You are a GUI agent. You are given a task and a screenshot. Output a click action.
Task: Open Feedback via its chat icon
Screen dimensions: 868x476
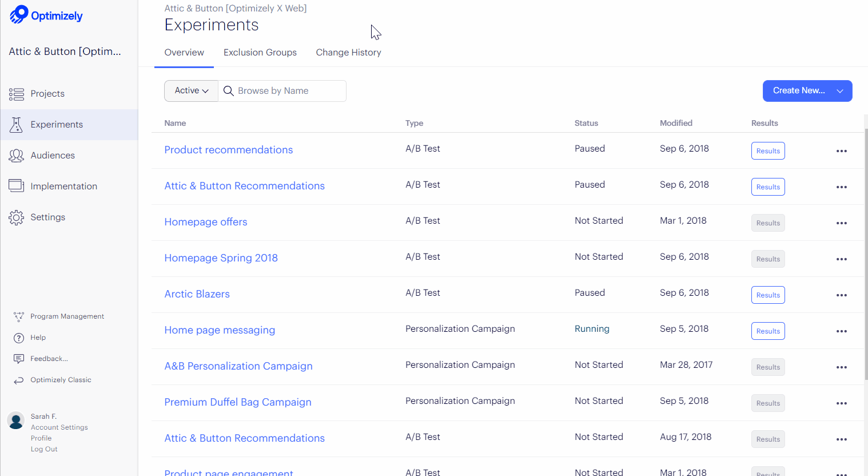coord(19,359)
